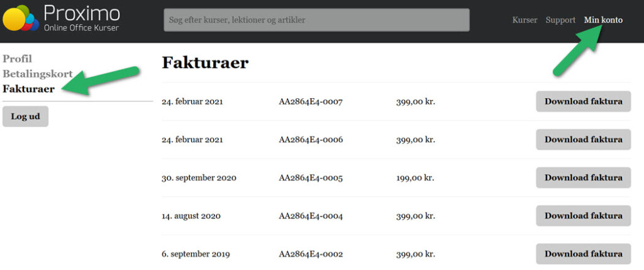Open the Profil section in sidebar
644x270 pixels.
click(17, 59)
